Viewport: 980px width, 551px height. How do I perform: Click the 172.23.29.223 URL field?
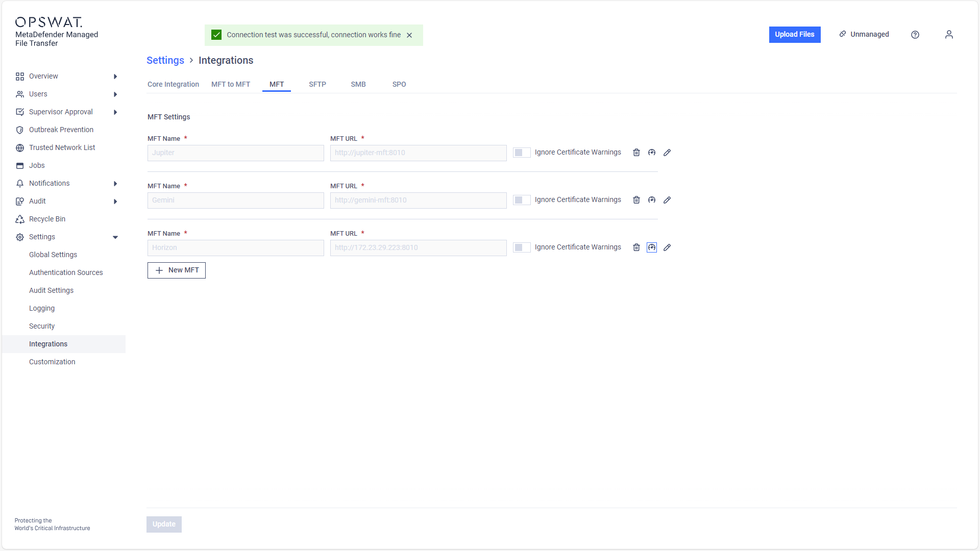419,248
